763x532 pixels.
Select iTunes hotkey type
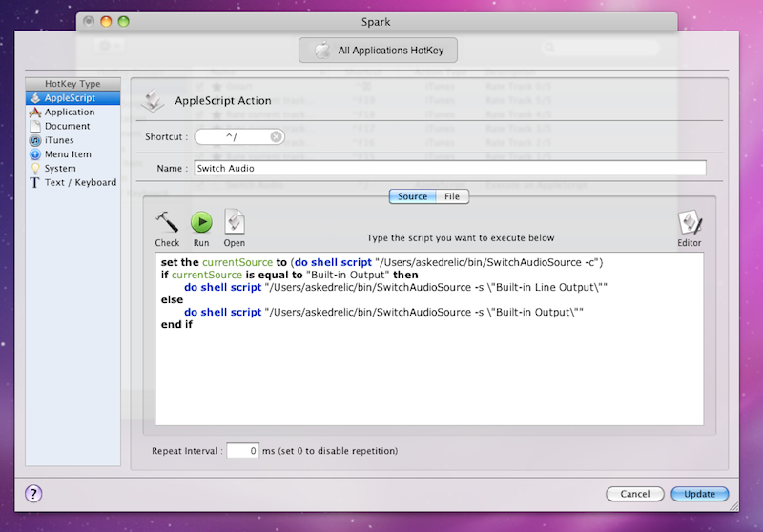pos(59,140)
